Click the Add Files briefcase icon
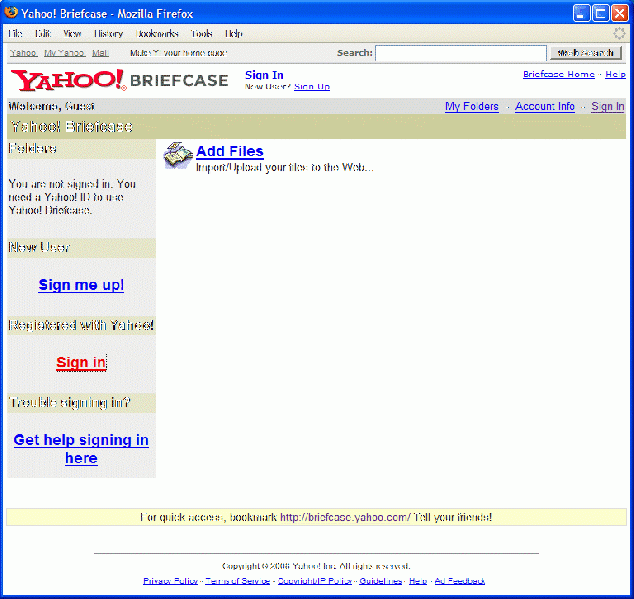This screenshot has width=634, height=599. pos(178,155)
